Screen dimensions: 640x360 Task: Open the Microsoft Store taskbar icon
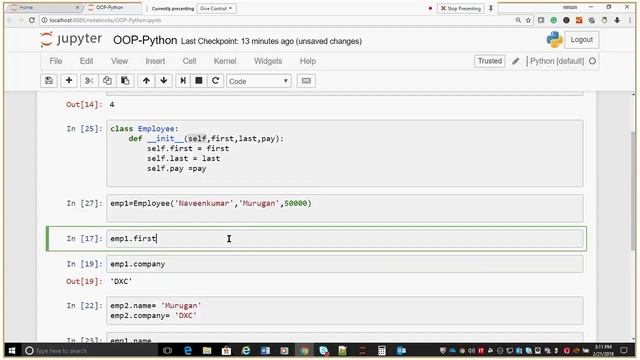pos(226,351)
